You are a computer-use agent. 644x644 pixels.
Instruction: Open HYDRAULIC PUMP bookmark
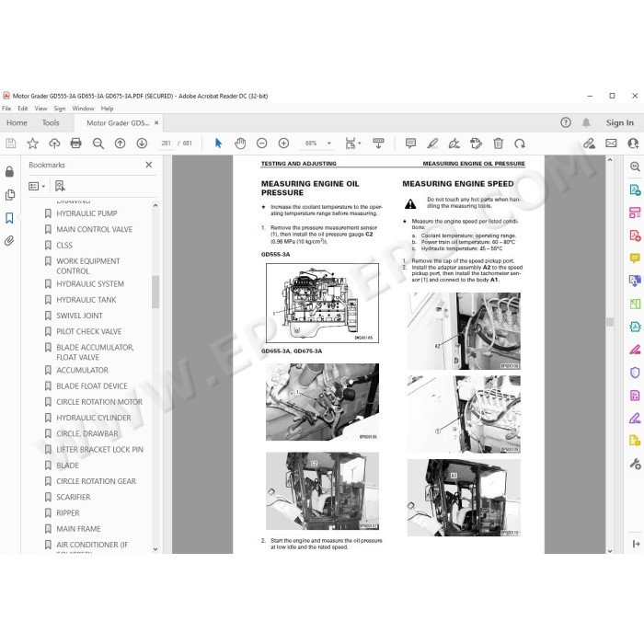[x=86, y=213]
